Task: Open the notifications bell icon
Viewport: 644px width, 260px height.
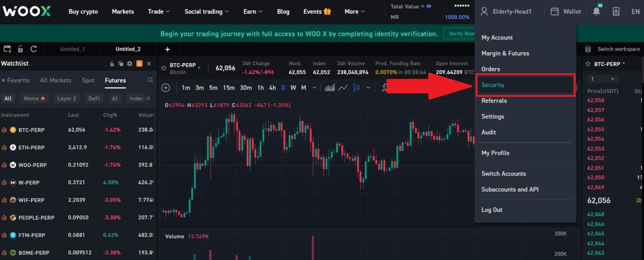Action: pos(596,12)
